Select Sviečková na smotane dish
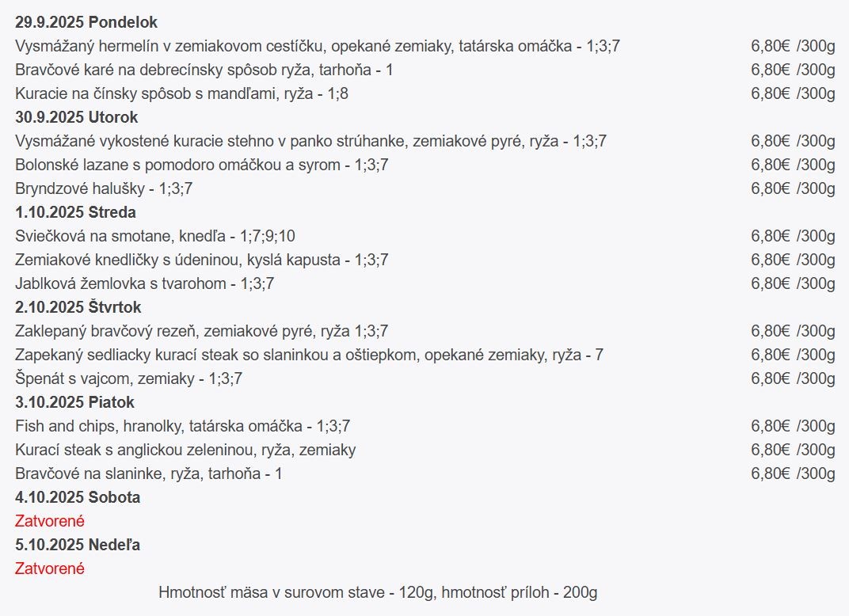Image resolution: width=849 pixels, height=616 pixels. [x=154, y=236]
